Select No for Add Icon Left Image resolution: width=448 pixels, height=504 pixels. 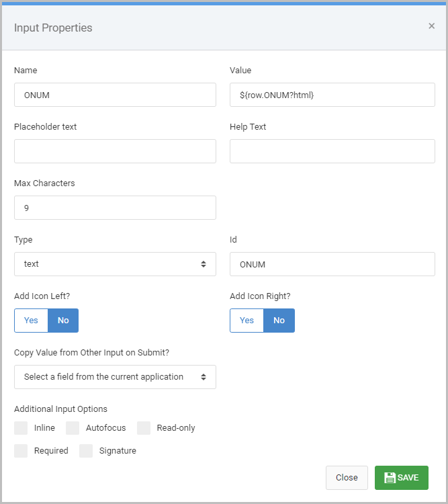(x=63, y=321)
